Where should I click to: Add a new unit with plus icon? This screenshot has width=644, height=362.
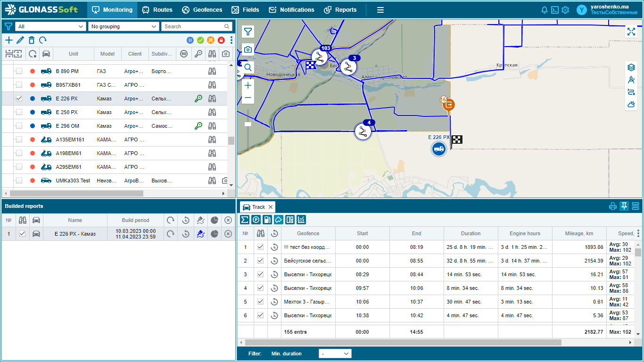[8, 41]
